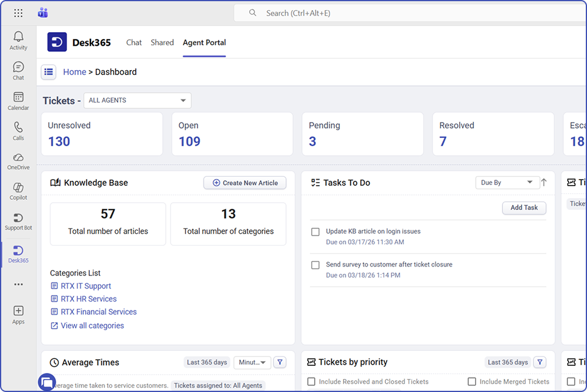Switch to the Chat tab in Desk365
The image size is (587, 392).
click(134, 42)
